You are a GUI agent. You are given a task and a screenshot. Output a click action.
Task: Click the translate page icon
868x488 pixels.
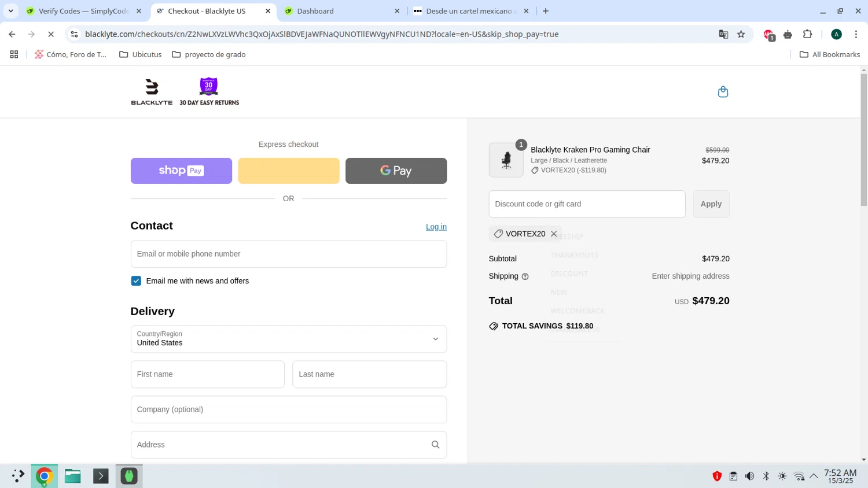pyautogui.click(x=723, y=34)
